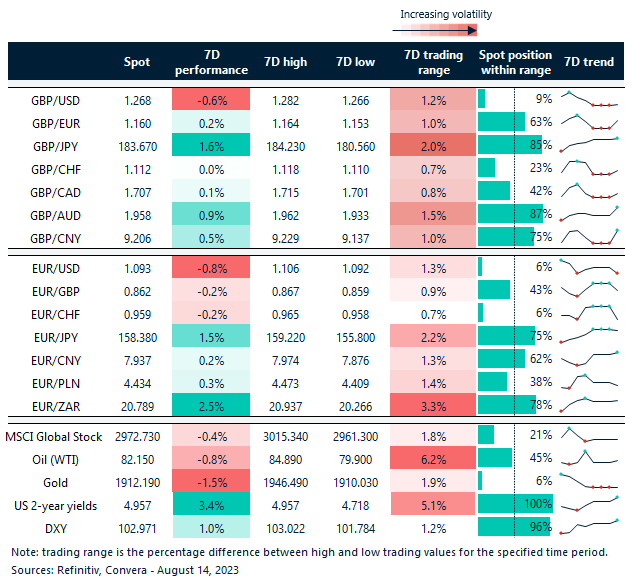Select the EUR/PLN spot value 4.434
The image size is (633, 581).
tap(138, 384)
